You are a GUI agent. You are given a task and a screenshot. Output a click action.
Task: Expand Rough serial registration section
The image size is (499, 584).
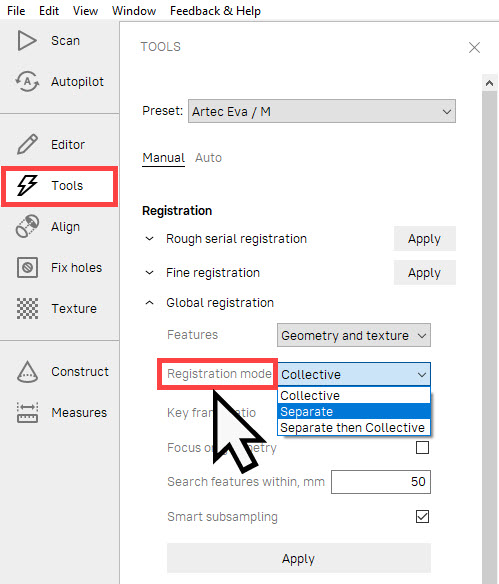(x=149, y=238)
